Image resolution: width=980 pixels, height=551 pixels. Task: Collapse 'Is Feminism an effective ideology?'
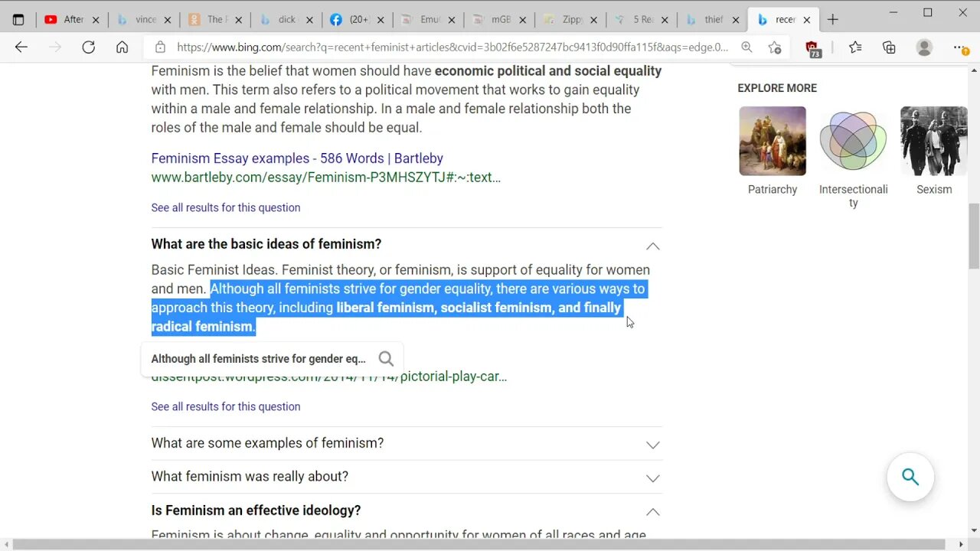(652, 511)
